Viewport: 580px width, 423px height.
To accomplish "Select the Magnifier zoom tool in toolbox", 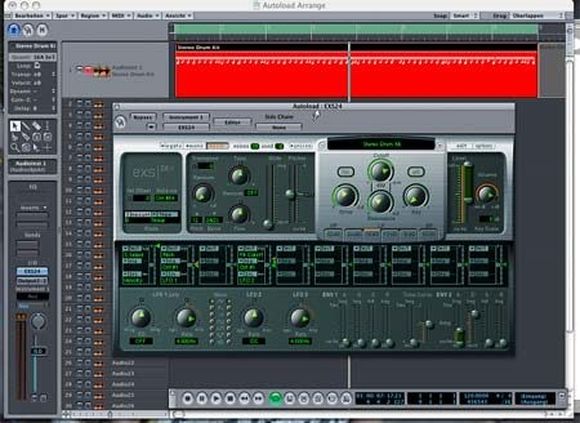I will tap(14, 148).
